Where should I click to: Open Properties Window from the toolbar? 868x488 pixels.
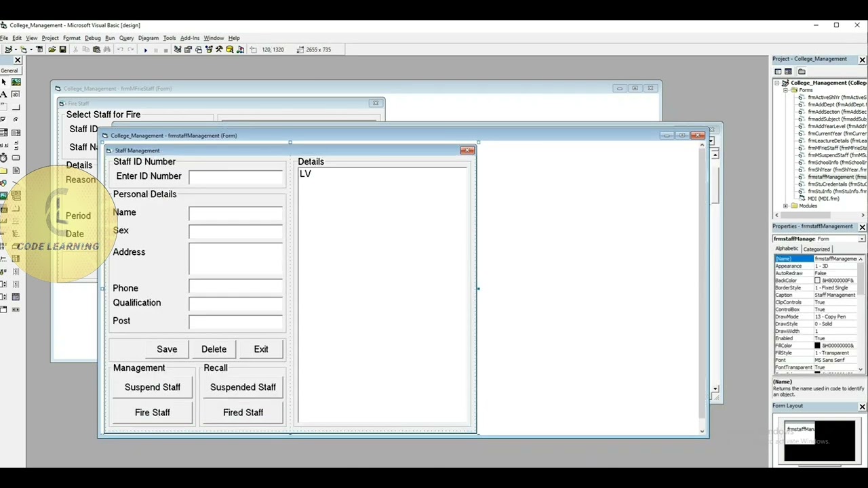(188, 49)
